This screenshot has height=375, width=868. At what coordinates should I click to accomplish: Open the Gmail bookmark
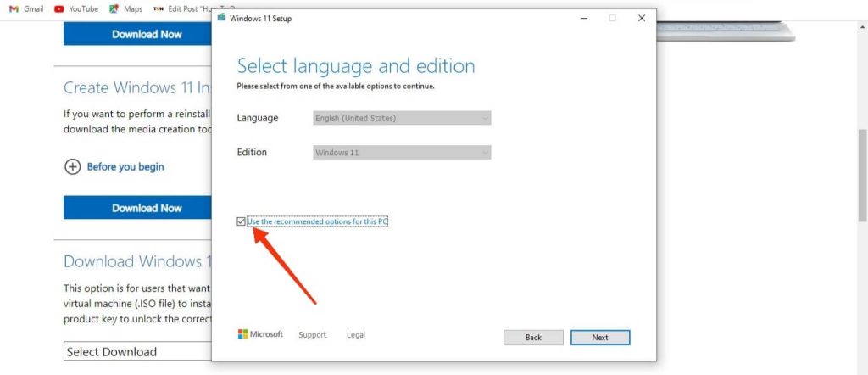[27, 8]
